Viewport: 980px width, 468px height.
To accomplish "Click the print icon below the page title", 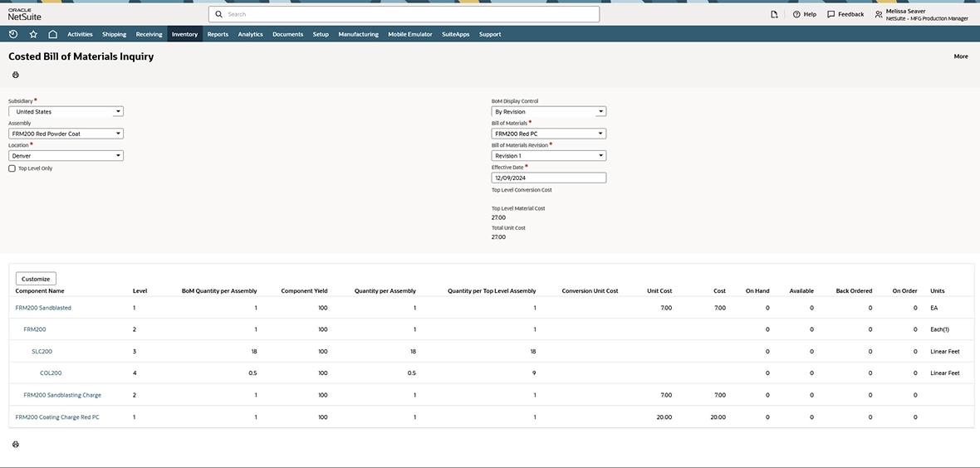I will click(x=15, y=75).
